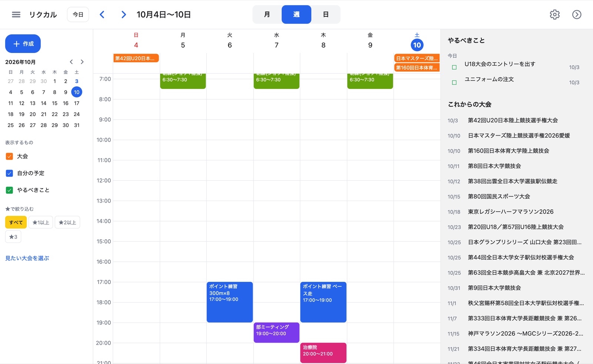593x364 pixels.
Task: Toggle 大会 calendar checkbox
Action: tap(10, 156)
